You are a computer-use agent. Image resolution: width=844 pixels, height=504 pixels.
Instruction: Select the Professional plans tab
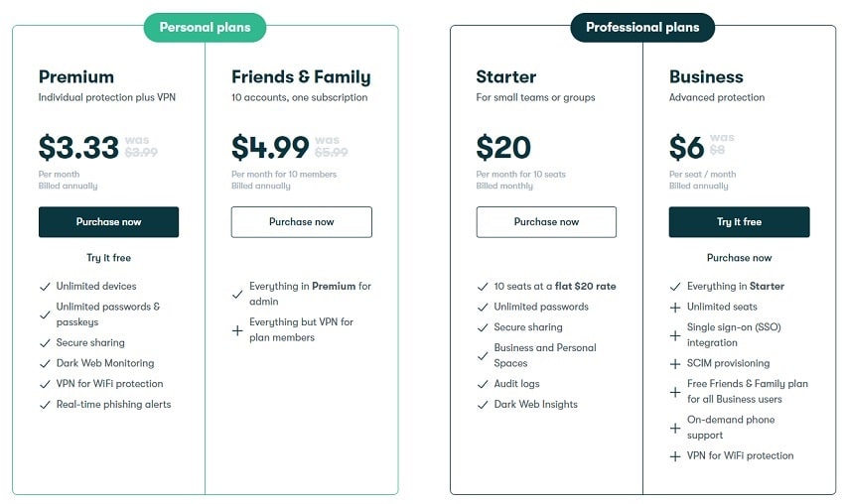pyautogui.click(x=642, y=28)
